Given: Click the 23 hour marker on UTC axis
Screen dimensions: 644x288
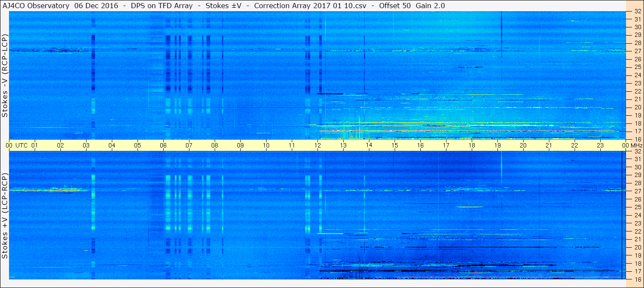Looking at the screenshot, I should coord(600,145).
